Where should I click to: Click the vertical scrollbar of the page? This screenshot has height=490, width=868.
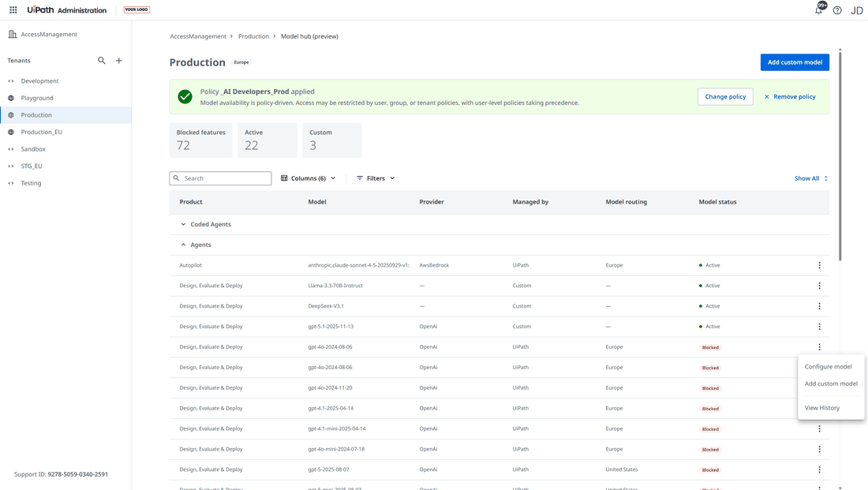(840, 155)
